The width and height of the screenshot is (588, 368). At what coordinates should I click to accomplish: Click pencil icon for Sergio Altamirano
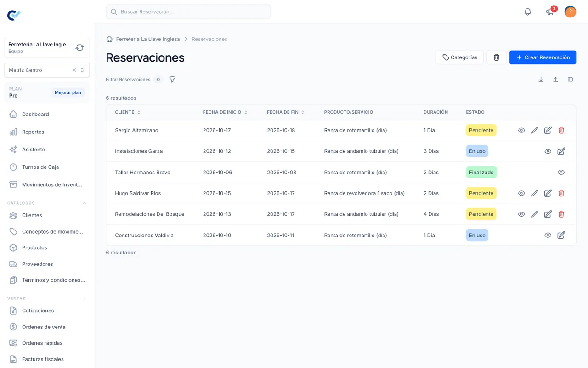(535, 130)
